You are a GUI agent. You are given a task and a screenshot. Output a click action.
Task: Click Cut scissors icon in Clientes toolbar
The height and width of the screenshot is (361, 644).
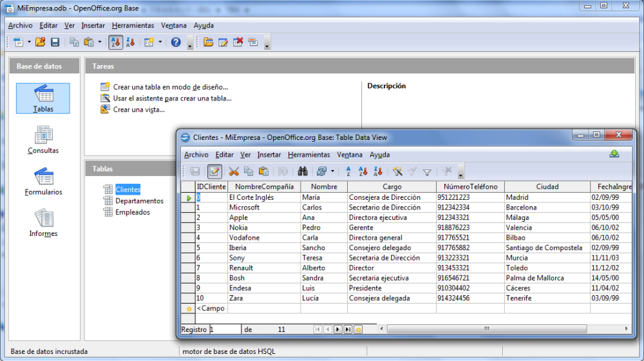[234, 171]
